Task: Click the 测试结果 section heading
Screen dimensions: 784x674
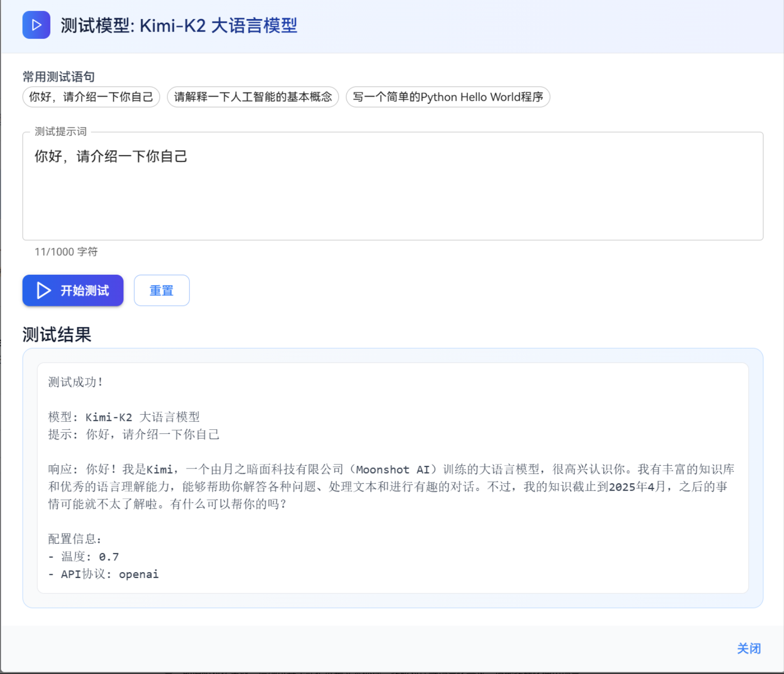Action: pyautogui.click(x=57, y=335)
